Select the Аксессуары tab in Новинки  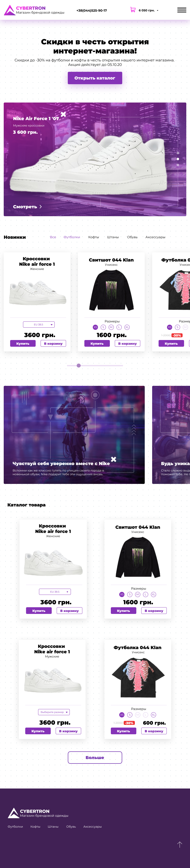[x=155, y=237]
